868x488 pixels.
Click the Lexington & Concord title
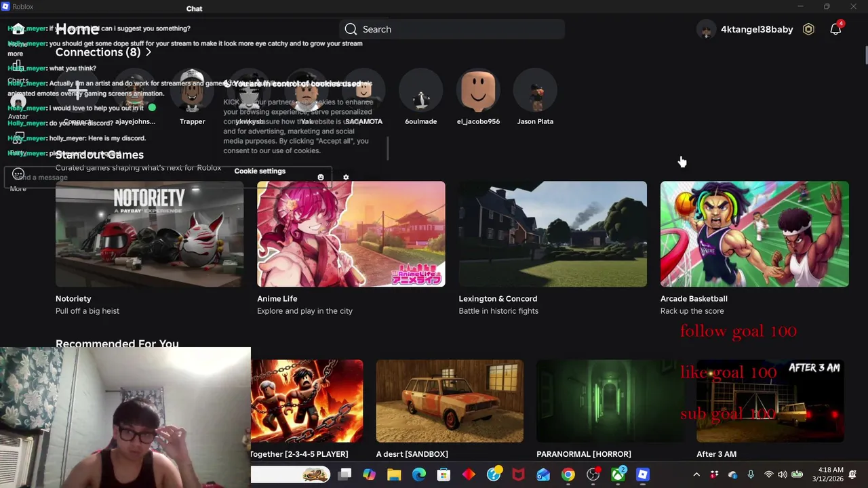point(498,298)
